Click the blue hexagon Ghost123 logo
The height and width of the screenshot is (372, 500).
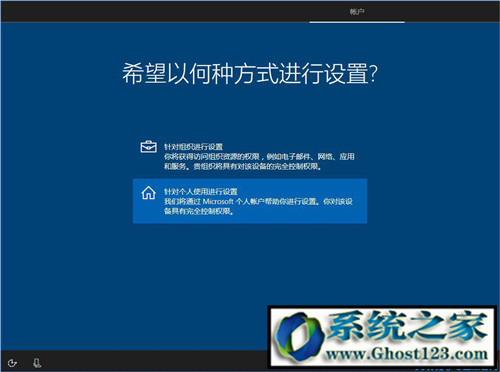coord(299,338)
